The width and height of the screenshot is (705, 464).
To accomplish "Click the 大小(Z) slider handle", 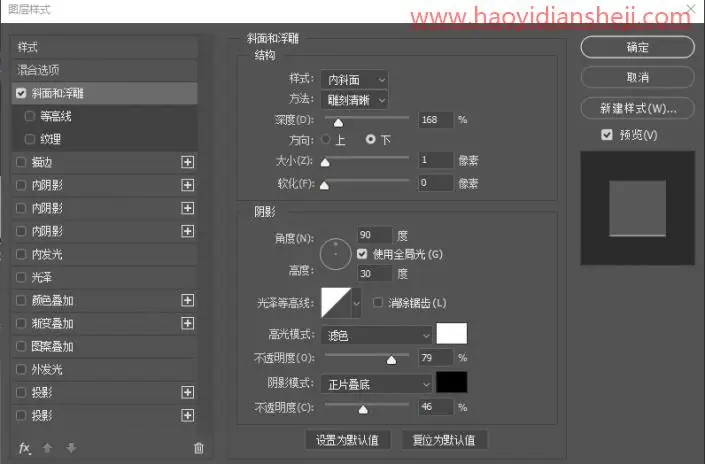I will (x=325, y=162).
